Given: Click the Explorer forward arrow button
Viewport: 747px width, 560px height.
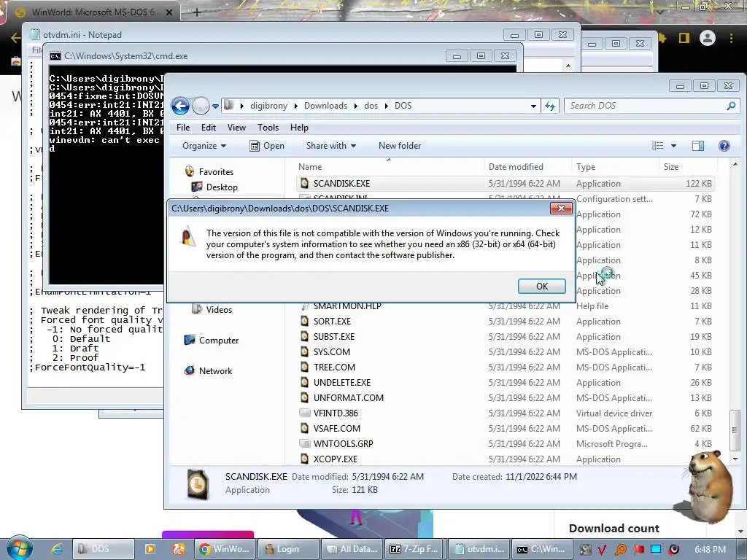Looking at the screenshot, I should pos(201,106).
